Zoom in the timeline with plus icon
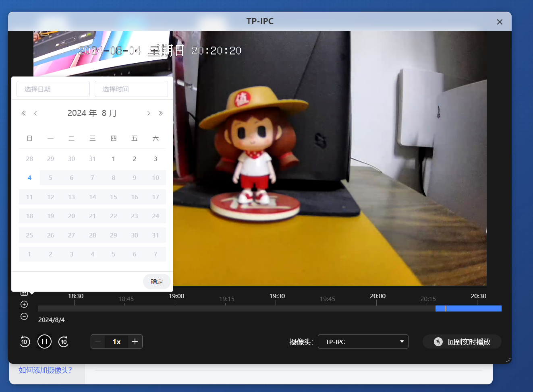Screen dimensions: 533x392 coord(24,304)
